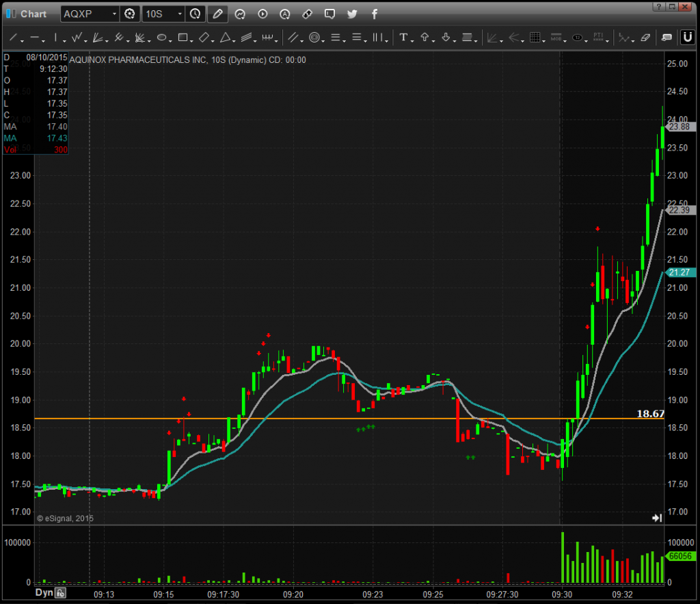Click the 09:30 label on time axis
The image size is (700, 604).
[x=562, y=594]
